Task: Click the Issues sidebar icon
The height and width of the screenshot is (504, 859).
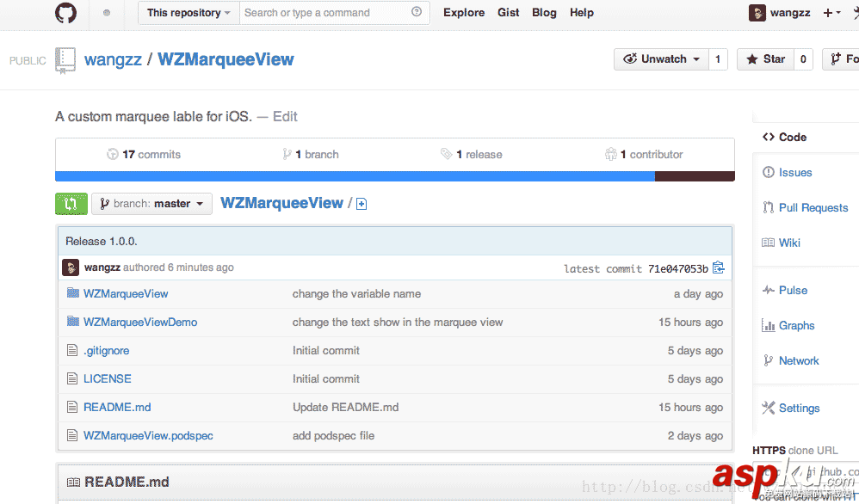Action: (x=768, y=172)
